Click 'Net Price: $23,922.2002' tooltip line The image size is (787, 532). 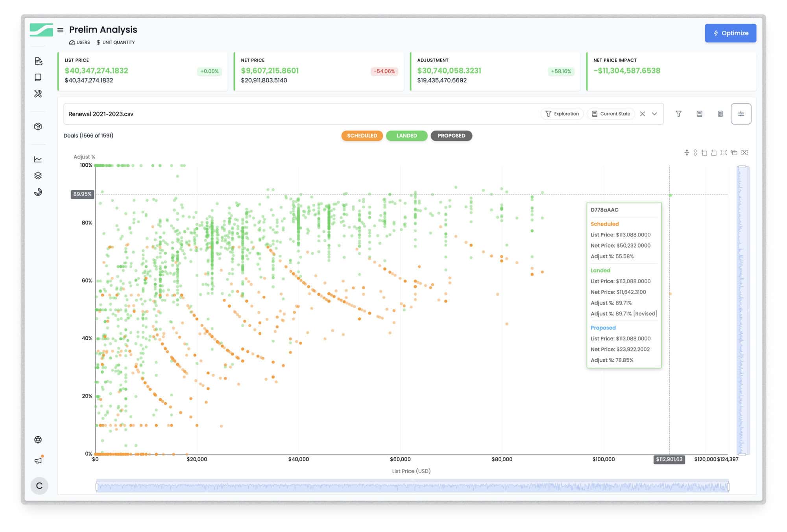[620, 349]
